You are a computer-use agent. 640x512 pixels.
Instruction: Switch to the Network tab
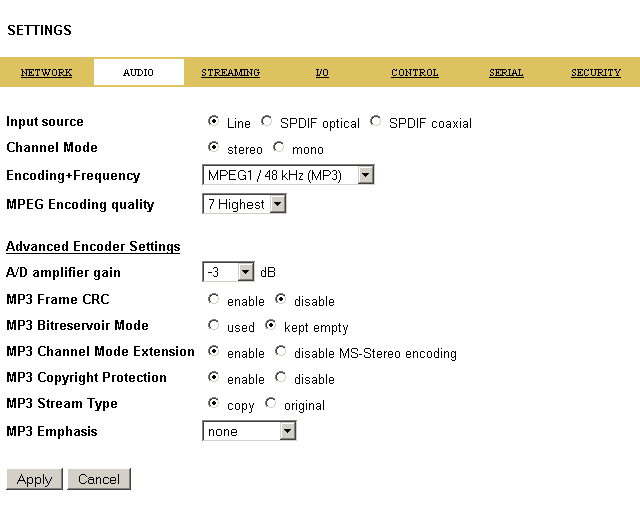[x=46, y=73]
